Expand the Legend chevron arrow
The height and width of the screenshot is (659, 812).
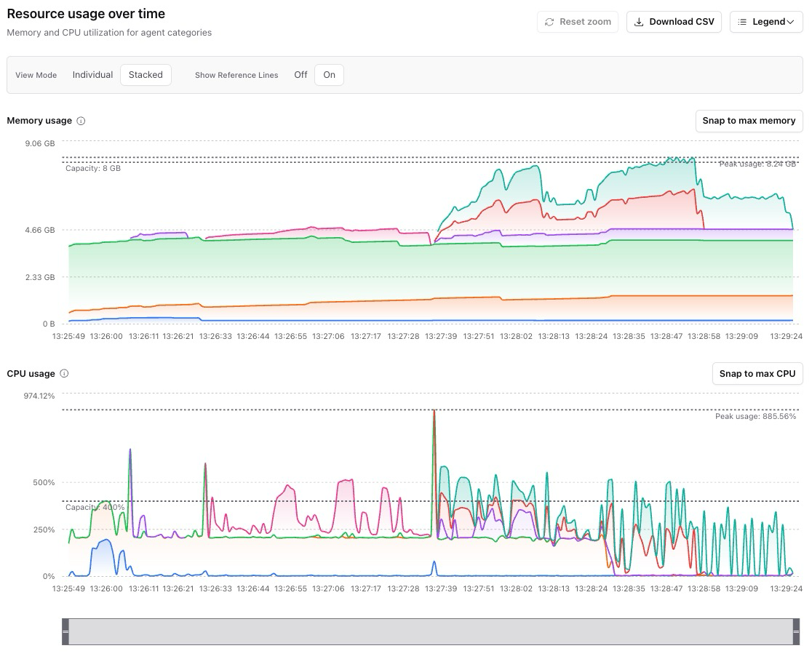click(x=791, y=23)
